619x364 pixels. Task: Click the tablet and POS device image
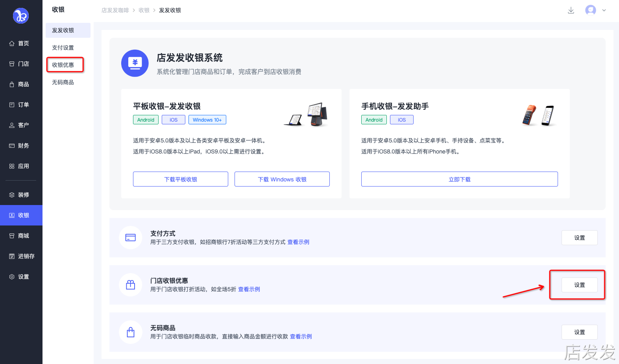306,115
